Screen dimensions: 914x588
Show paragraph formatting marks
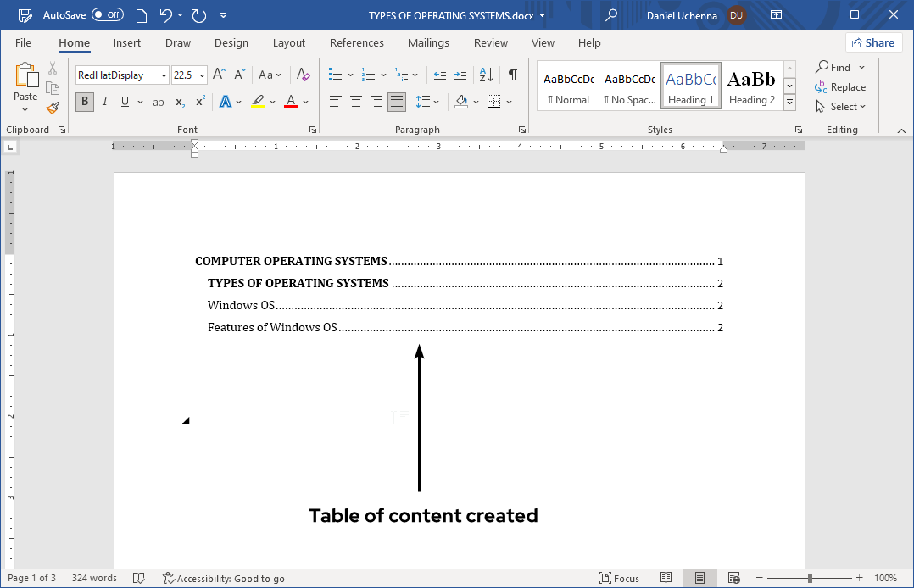(x=512, y=75)
